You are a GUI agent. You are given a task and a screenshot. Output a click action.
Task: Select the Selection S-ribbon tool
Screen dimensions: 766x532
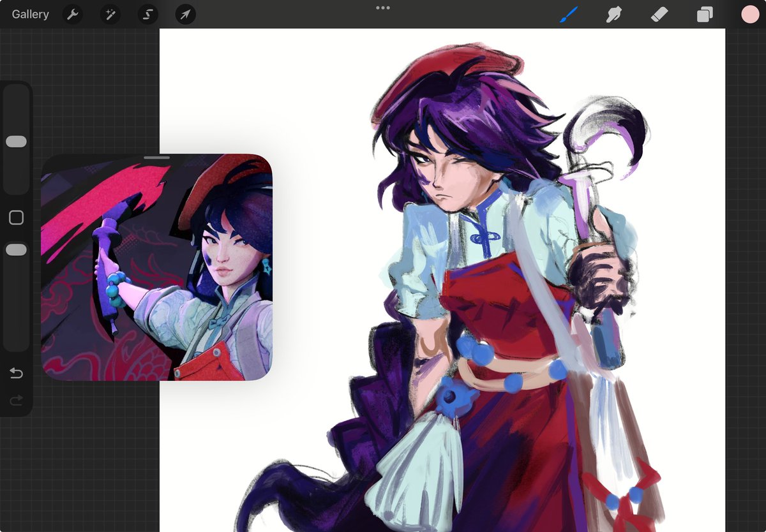tap(147, 14)
